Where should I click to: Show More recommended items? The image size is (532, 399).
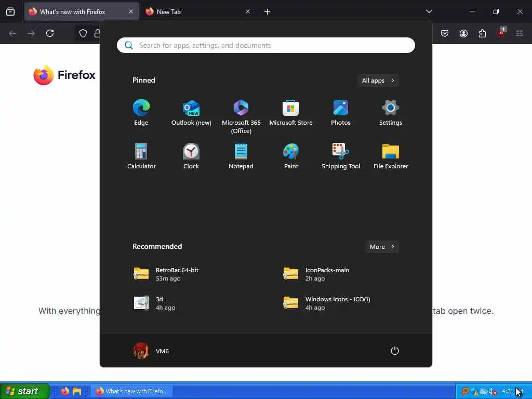pos(382,247)
